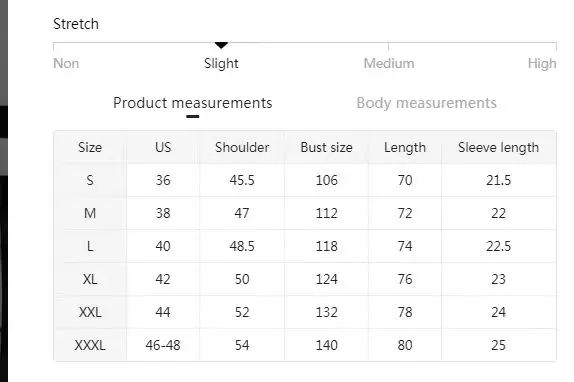Image resolution: width=574 pixels, height=382 pixels.
Task: Select the XXXL size row label
Action: (x=90, y=345)
